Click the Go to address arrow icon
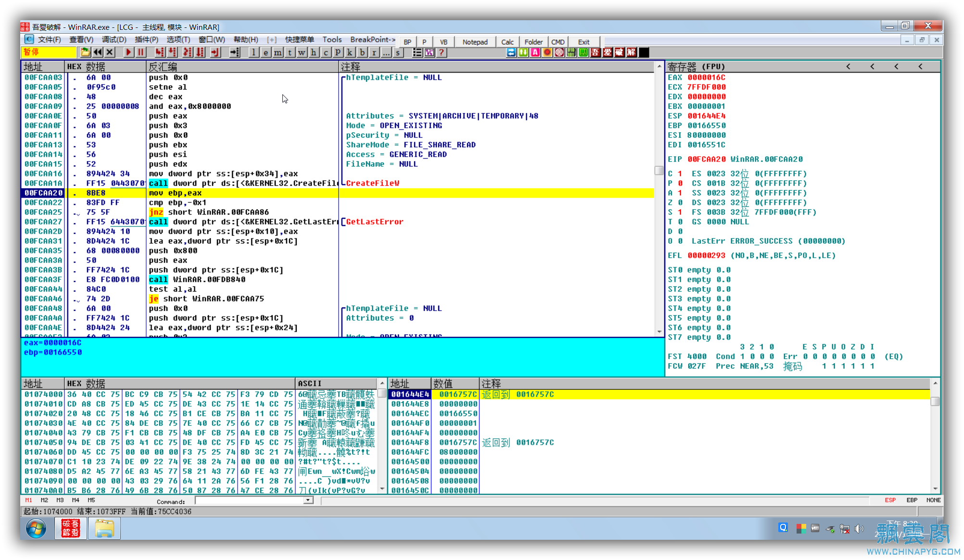 coord(234,52)
